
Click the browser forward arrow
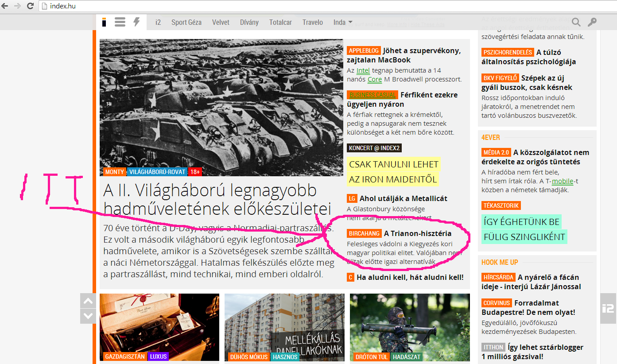click(x=18, y=6)
